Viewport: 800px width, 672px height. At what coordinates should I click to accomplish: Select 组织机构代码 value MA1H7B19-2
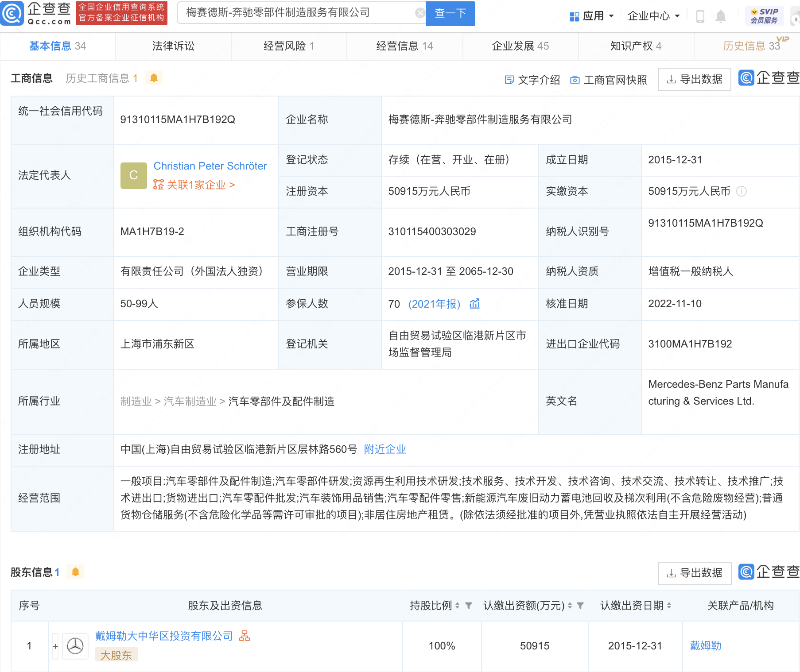click(x=152, y=232)
